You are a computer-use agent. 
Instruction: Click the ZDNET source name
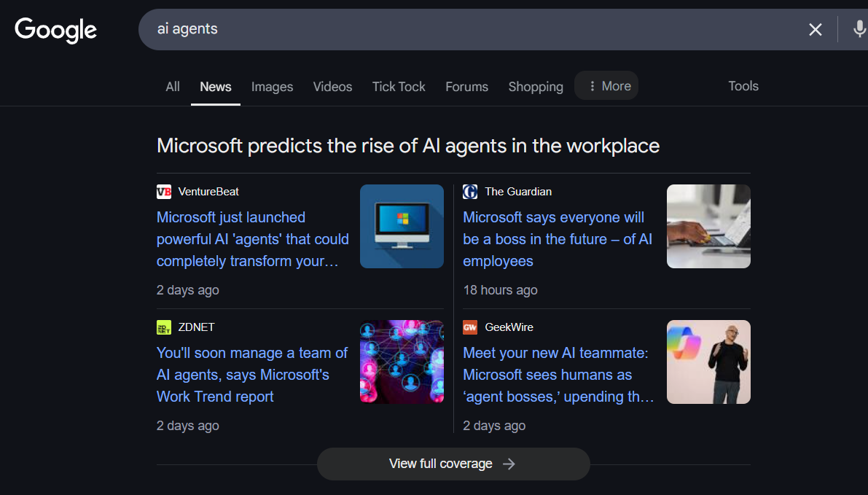click(196, 327)
